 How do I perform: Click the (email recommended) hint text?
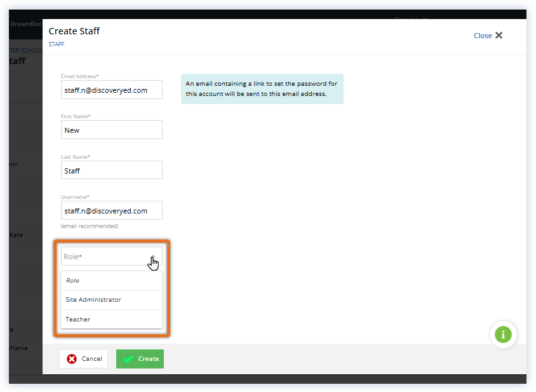(90, 226)
